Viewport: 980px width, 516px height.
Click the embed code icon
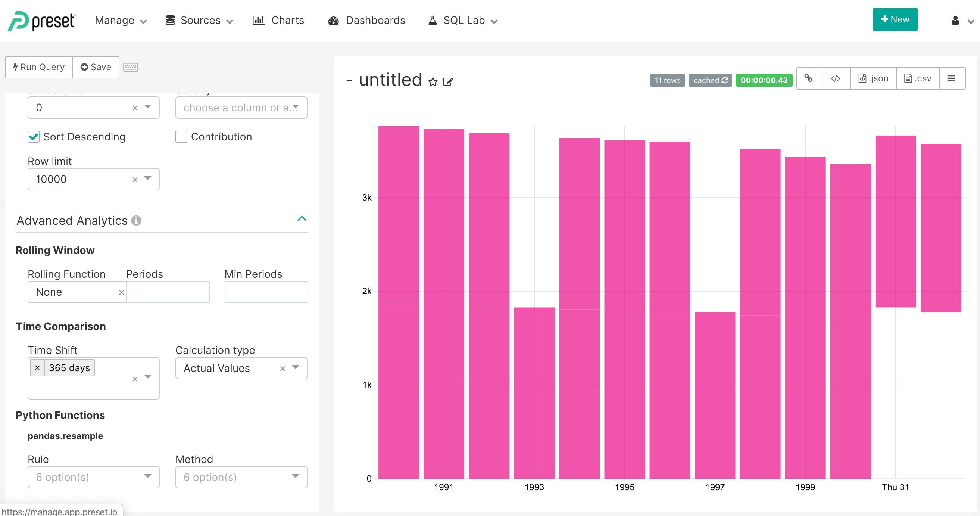point(836,78)
